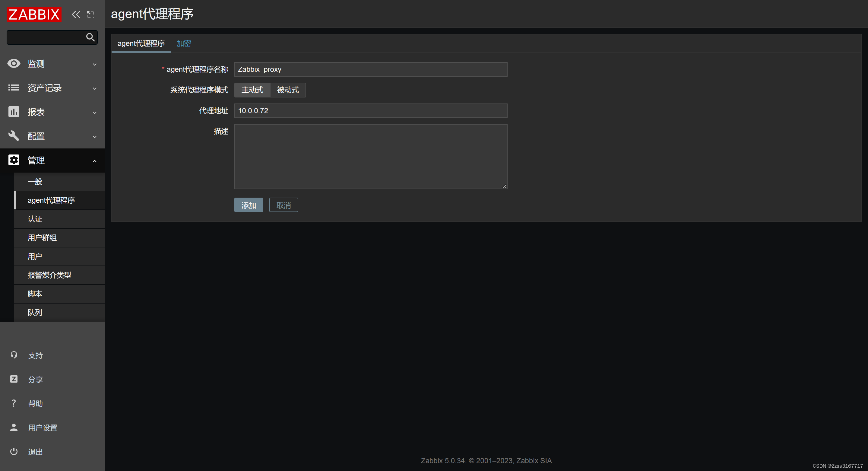868x471 pixels.
Task: Open the 用户 submenu item
Action: [x=59, y=256]
